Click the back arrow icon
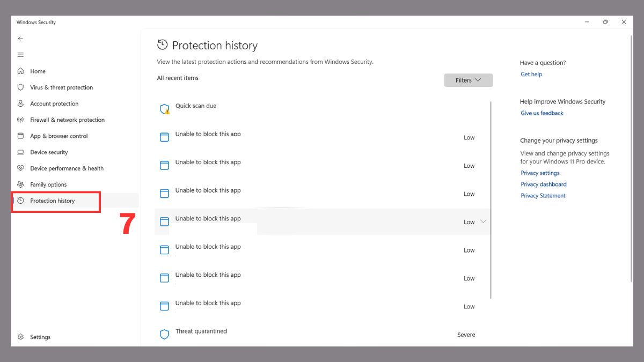Viewport: 644px width, 362px height. [x=20, y=39]
